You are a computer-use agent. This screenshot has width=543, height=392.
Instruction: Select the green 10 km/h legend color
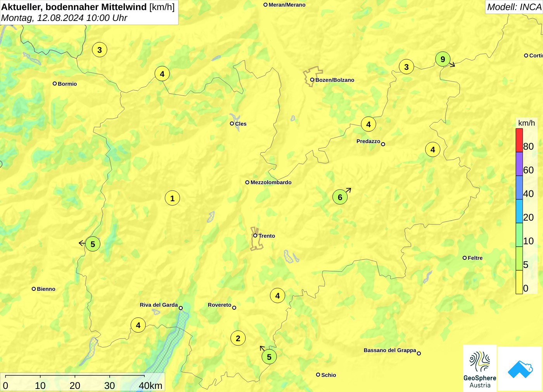click(x=519, y=235)
